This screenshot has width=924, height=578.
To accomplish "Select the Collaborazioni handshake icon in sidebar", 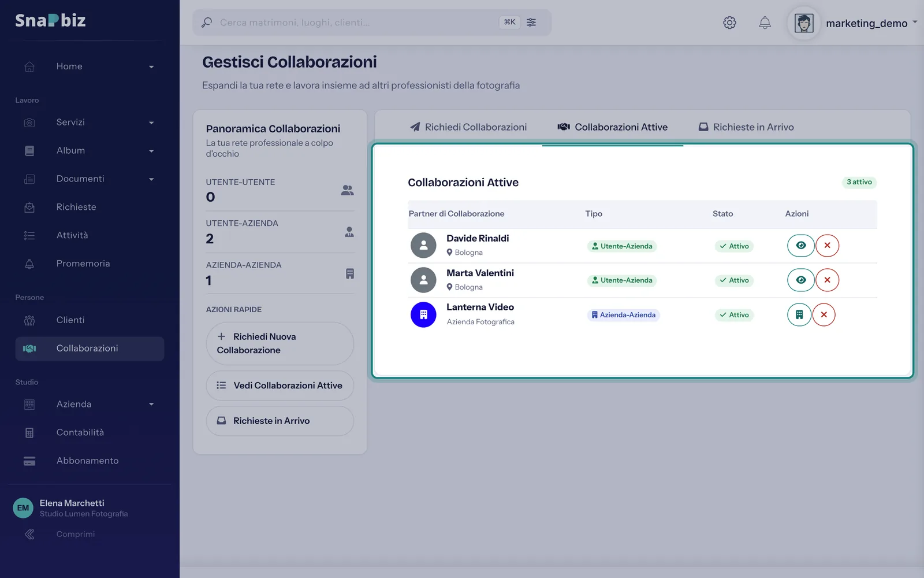I will [x=29, y=349].
